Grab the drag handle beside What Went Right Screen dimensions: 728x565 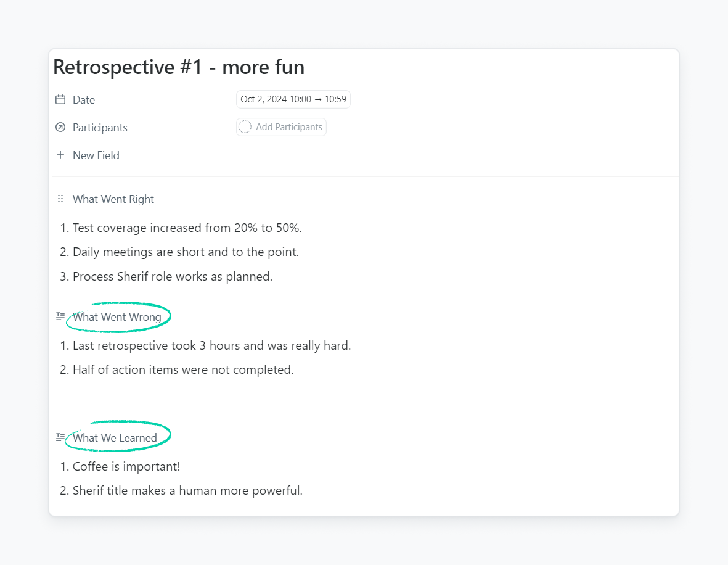(x=60, y=199)
